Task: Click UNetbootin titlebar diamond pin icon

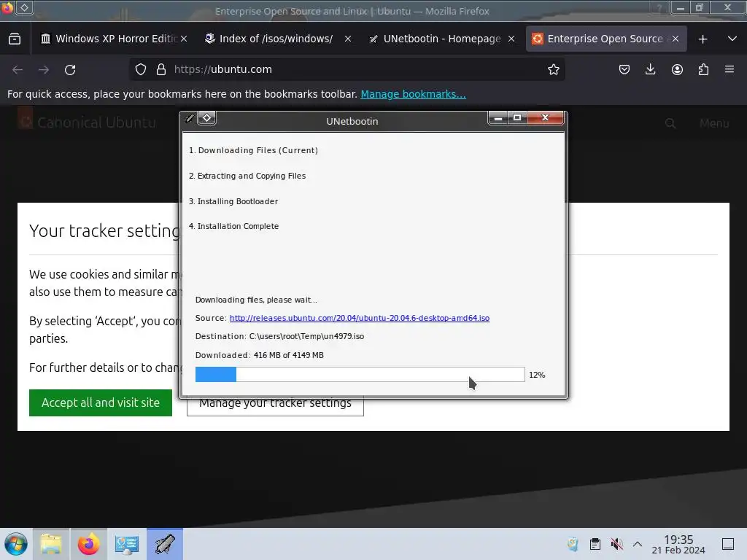Action: [x=206, y=117]
